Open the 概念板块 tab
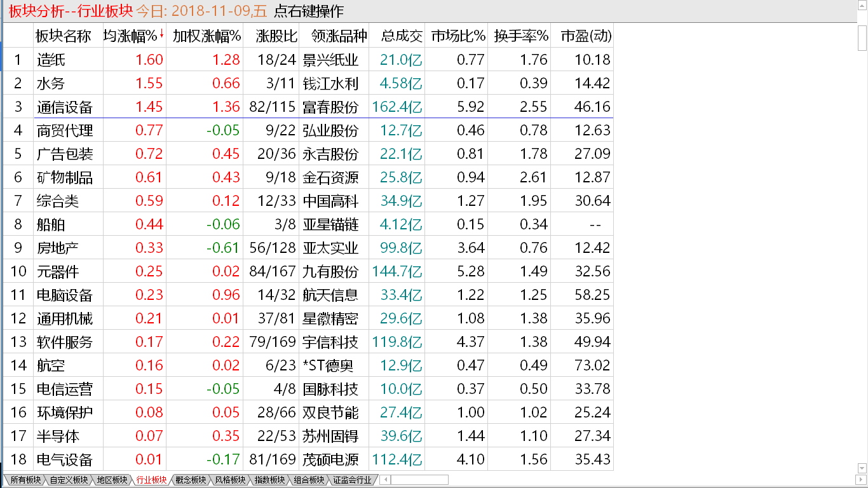This screenshot has width=868, height=488. tap(191, 480)
